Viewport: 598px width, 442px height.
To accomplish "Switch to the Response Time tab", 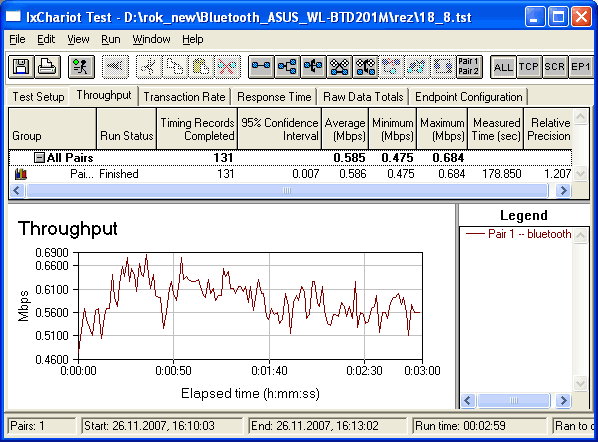I will click(274, 97).
